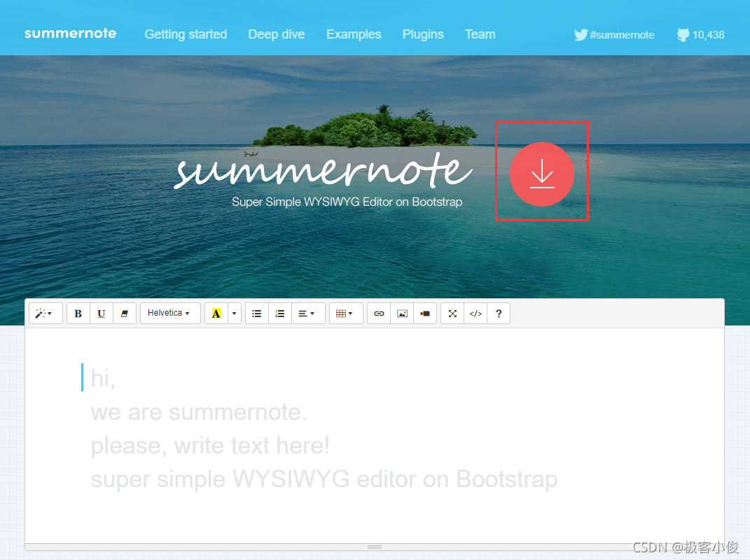Click the insert video icon

(425, 314)
